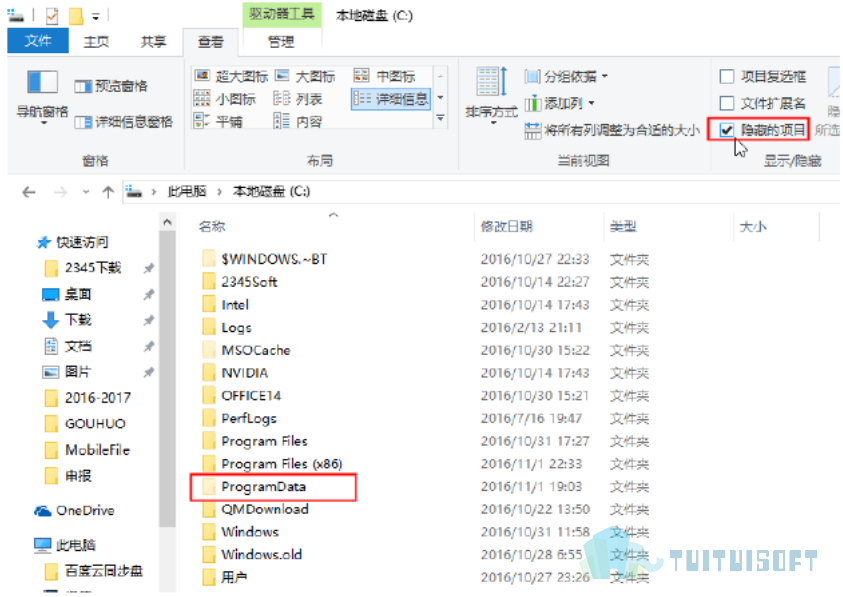Size all columns to fit
This screenshot has width=843, height=597.
tap(612, 130)
